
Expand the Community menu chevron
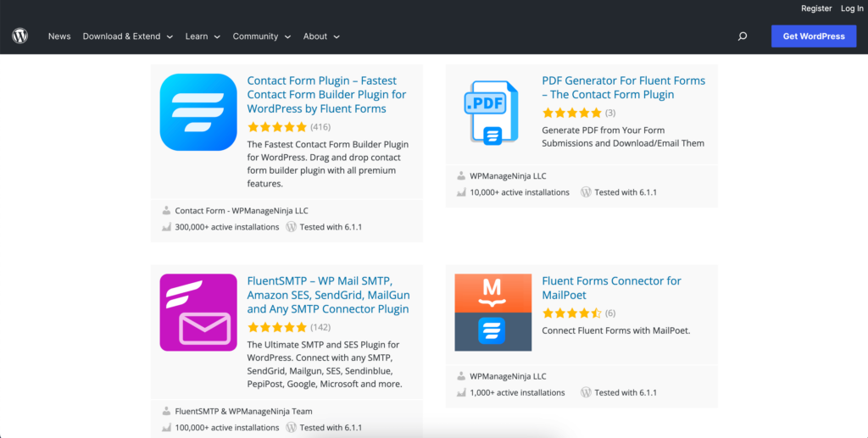click(x=287, y=37)
